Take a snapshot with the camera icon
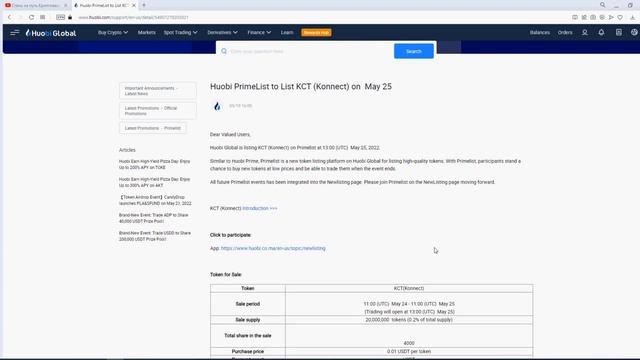 click(x=593, y=17)
